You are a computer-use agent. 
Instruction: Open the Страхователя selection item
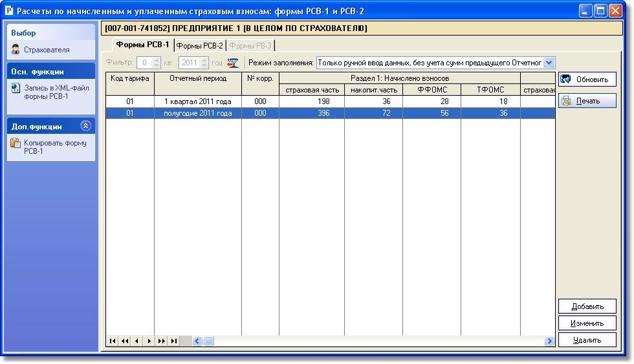tap(47, 50)
